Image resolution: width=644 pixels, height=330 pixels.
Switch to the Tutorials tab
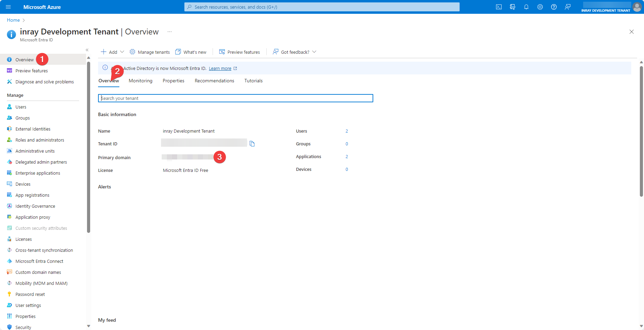254,81
